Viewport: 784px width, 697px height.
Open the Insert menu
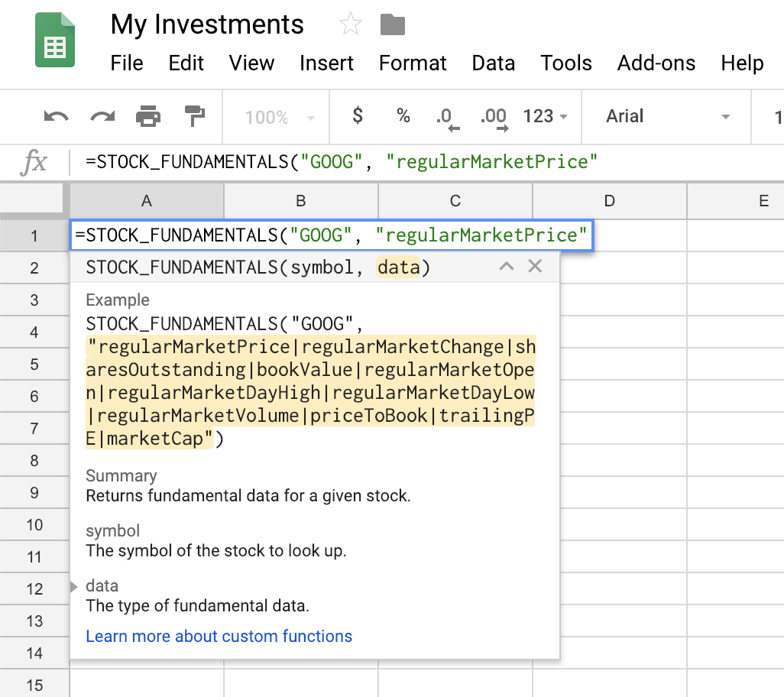pyautogui.click(x=326, y=63)
